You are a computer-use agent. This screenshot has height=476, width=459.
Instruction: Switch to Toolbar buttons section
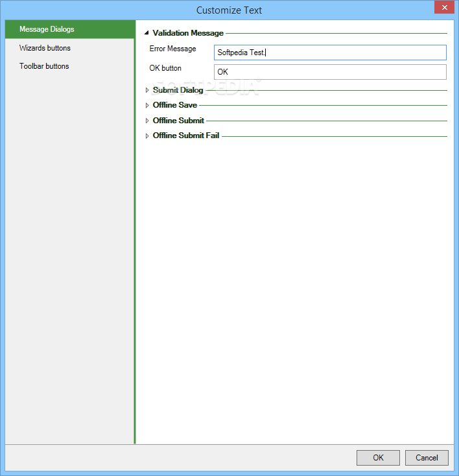coord(70,66)
